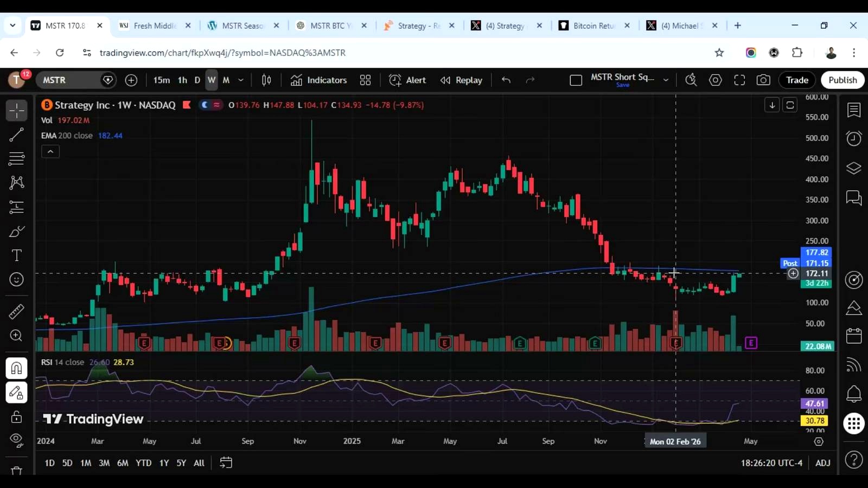The width and height of the screenshot is (868, 488).
Task: Open the tab search dropdown in Chrome
Action: click(x=12, y=25)
